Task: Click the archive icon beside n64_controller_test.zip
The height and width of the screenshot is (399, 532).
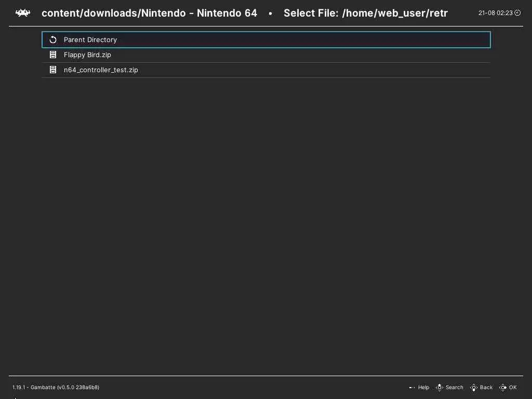Action: (53, 70)
